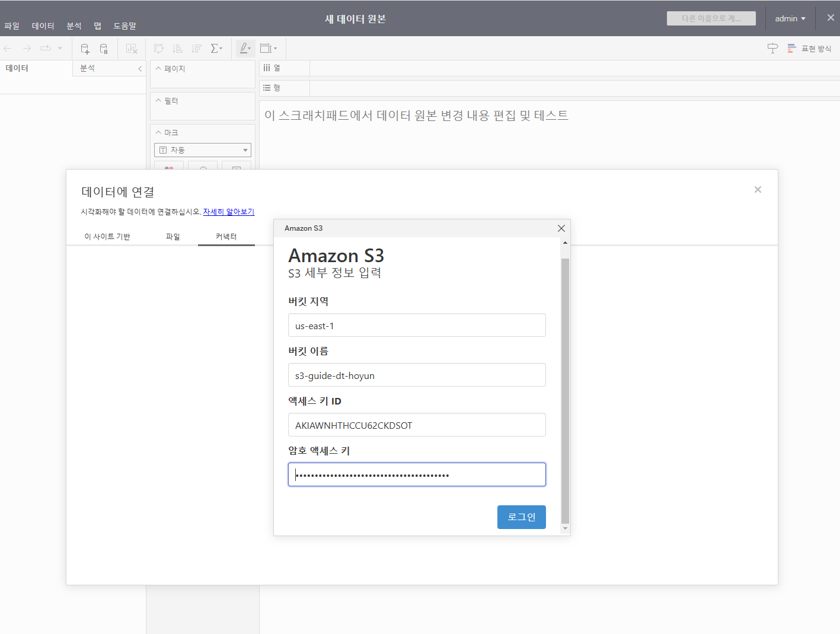This screenshot has height=634, width=840.
Task: Click the scrollbar down arrow in S3 dialog
Action: point(565,528)
